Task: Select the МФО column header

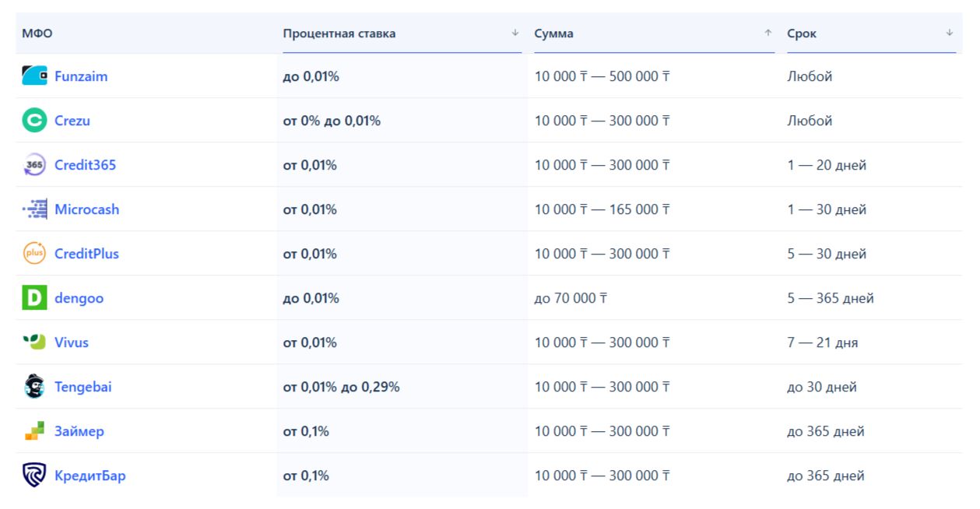Action: 37,33
